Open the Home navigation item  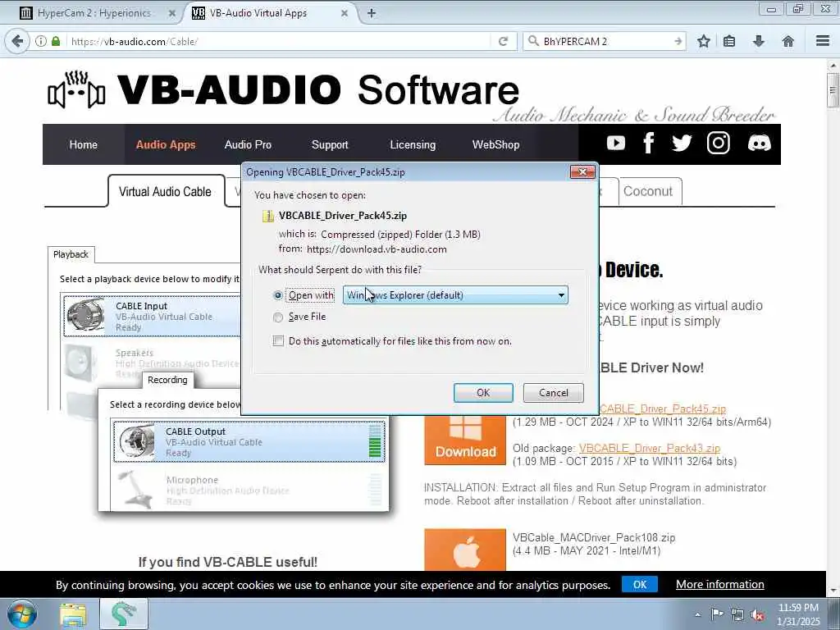click(84, 144)
